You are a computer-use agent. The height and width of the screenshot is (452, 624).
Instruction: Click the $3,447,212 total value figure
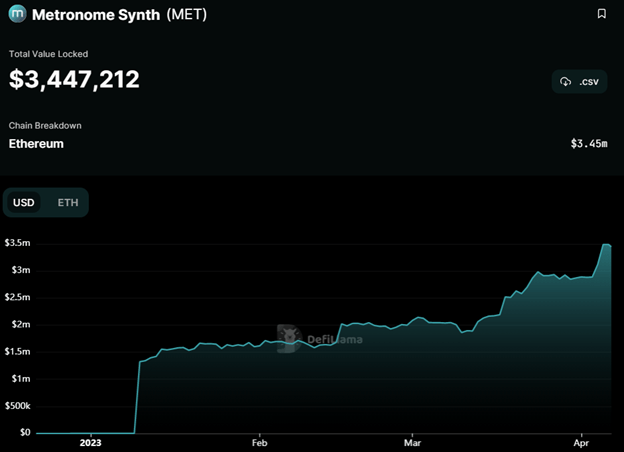pyautogui.click(x=74, y=79)
